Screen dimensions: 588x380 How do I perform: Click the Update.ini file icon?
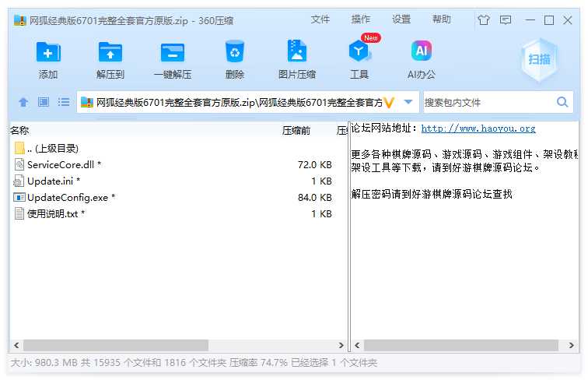19,181
